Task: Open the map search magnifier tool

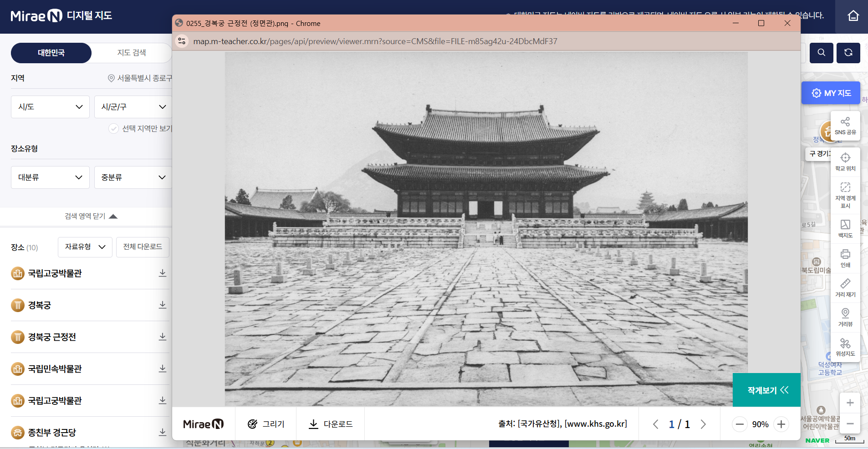Action: 821,53
